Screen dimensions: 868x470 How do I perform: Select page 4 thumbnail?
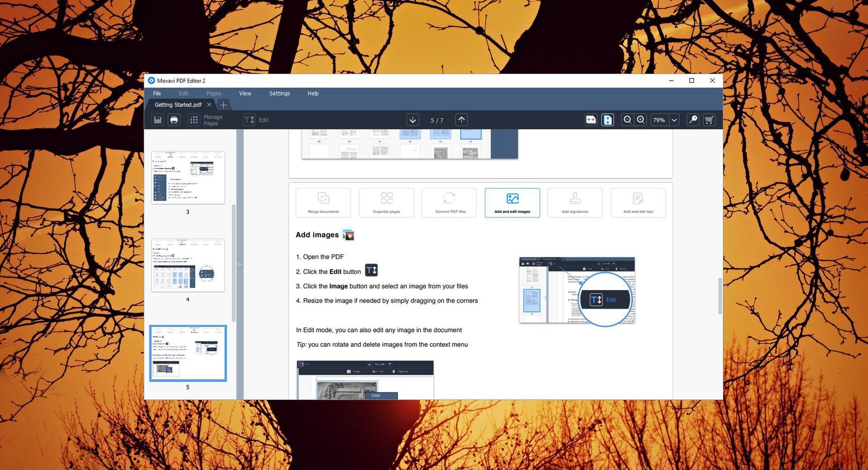[188, 265]
